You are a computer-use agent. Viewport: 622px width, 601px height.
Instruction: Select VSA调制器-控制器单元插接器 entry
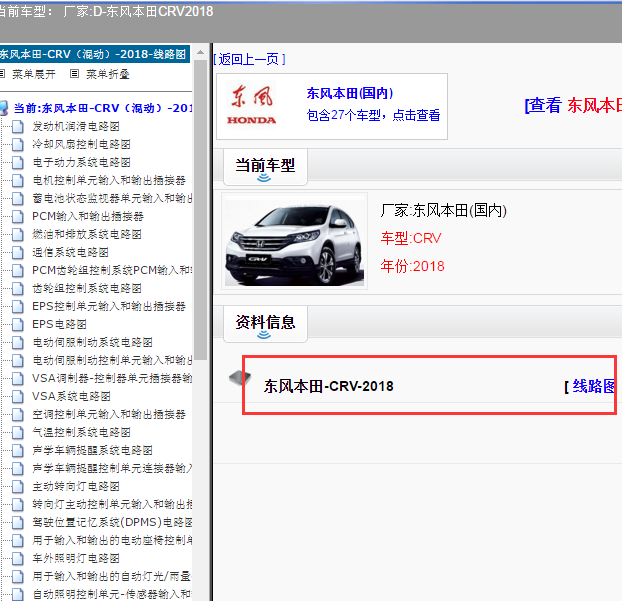coord(112,378)
